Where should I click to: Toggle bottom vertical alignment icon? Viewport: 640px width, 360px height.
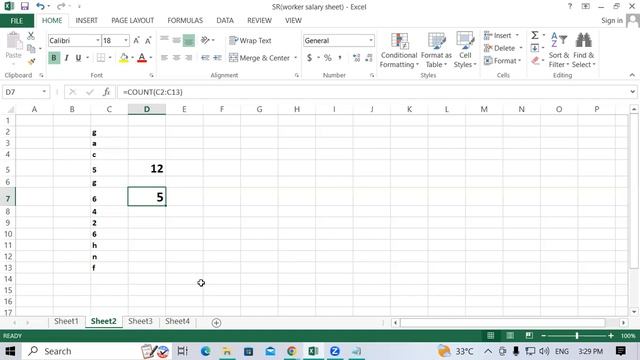tap(189, 40)
